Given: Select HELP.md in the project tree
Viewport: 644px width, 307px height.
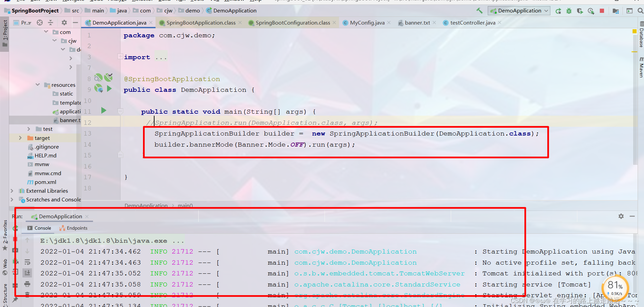Looking at the screenshot, I should [x=45, y=155].
